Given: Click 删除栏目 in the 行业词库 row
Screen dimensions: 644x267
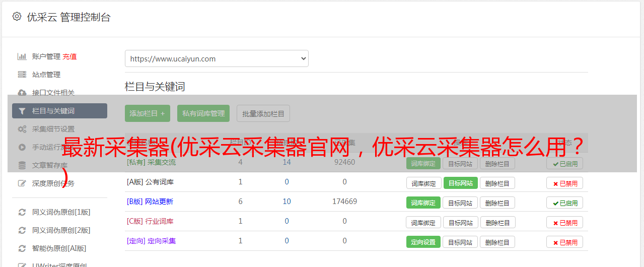Looking at the screenshot, I should [497, 223].
